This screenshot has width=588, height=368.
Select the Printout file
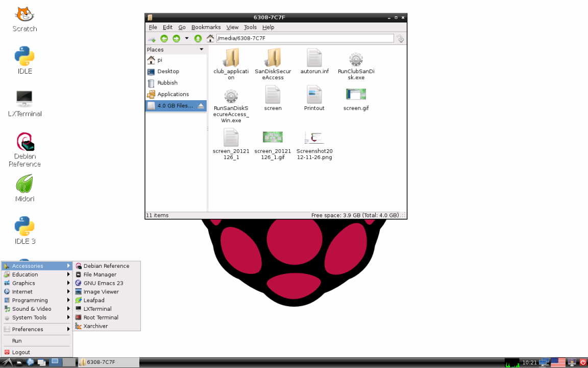coord(314,98)
